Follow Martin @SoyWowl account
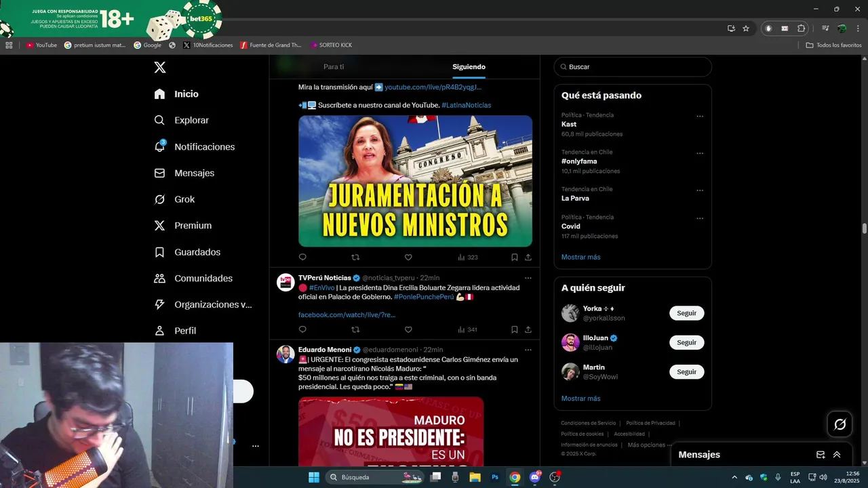The width and height of the screenshot is (868, 488). tap(687, 371)
